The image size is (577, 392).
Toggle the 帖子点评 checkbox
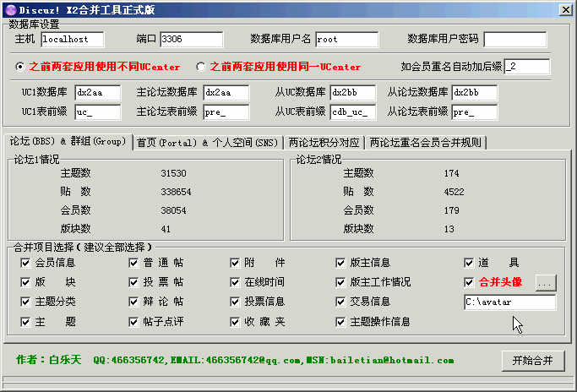coord(133,322)
